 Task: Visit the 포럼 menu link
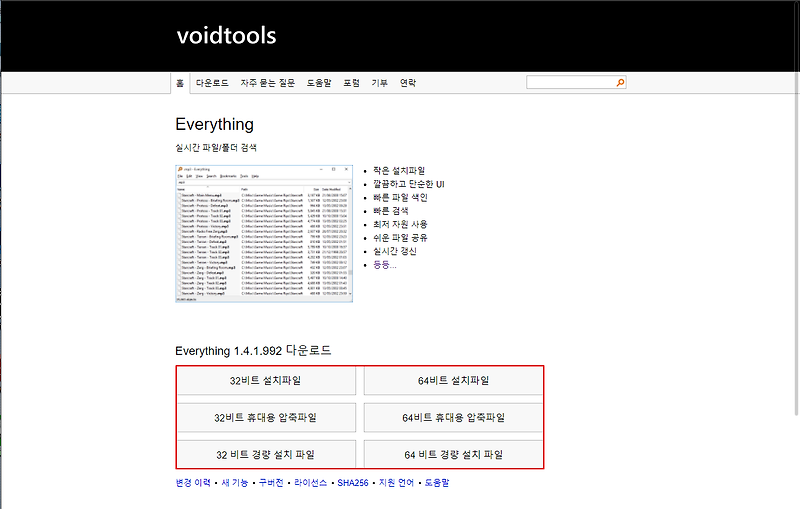(352, 83)
